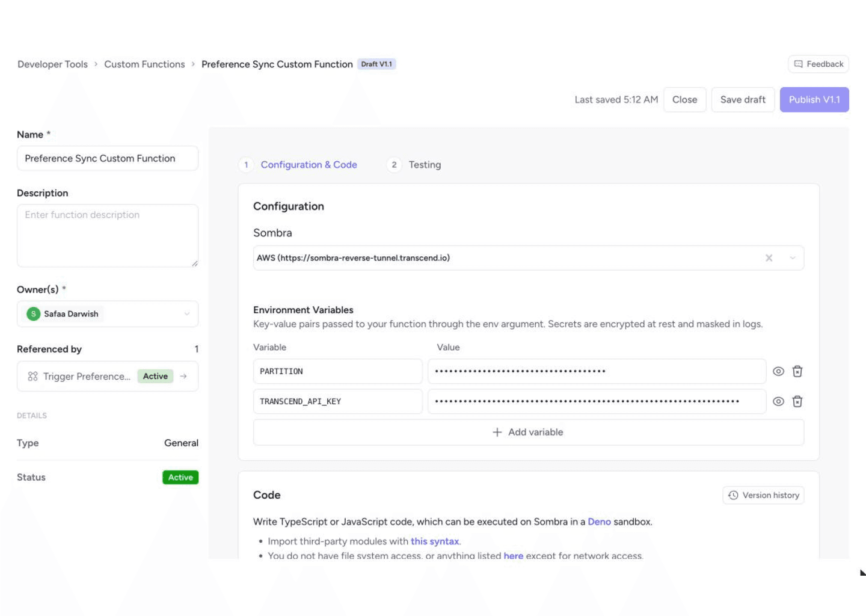The image size is (866, 616).
Task: Delete the TRANSCEND_API_KEY variable row
Action: [797, 401]
